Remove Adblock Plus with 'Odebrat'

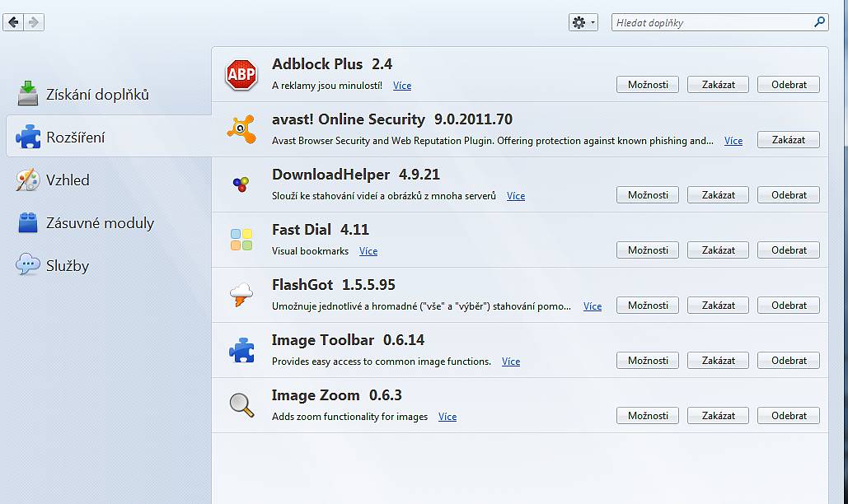tap(789, 84)
